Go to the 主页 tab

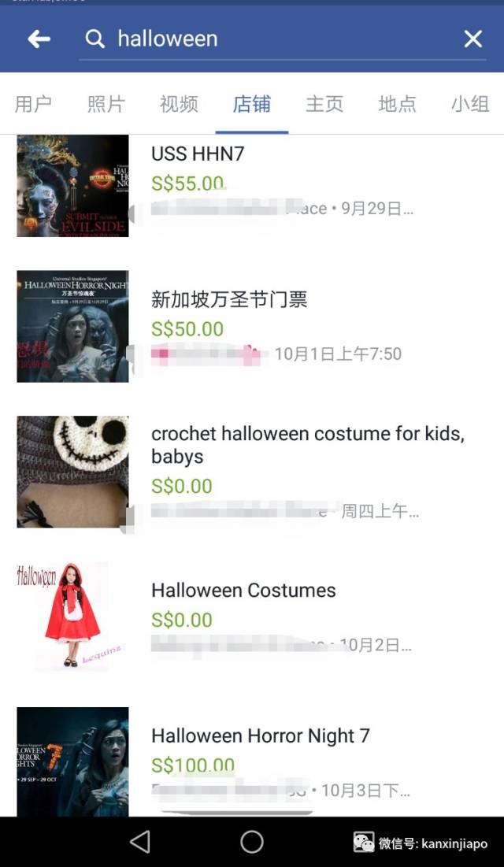(x=324, y=104)
